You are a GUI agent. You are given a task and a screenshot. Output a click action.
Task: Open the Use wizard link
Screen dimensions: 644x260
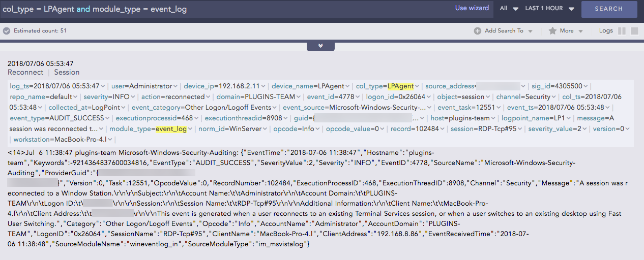pos(472,8)
